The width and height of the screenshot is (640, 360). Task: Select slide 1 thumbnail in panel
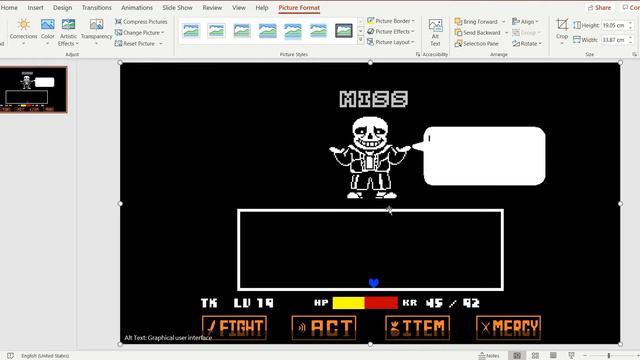(x=33, y=90)
